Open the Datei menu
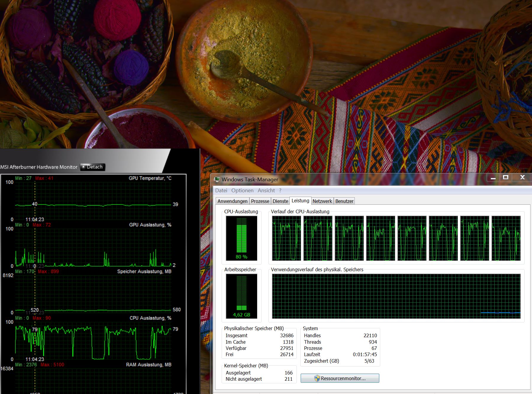This screenshot has height=394, width=532. tap(222, 190)
